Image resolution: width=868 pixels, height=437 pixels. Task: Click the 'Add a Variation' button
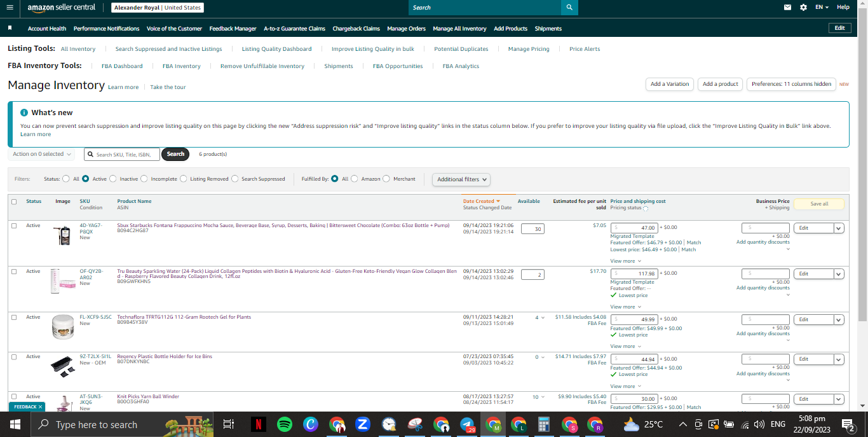[670, 84]
